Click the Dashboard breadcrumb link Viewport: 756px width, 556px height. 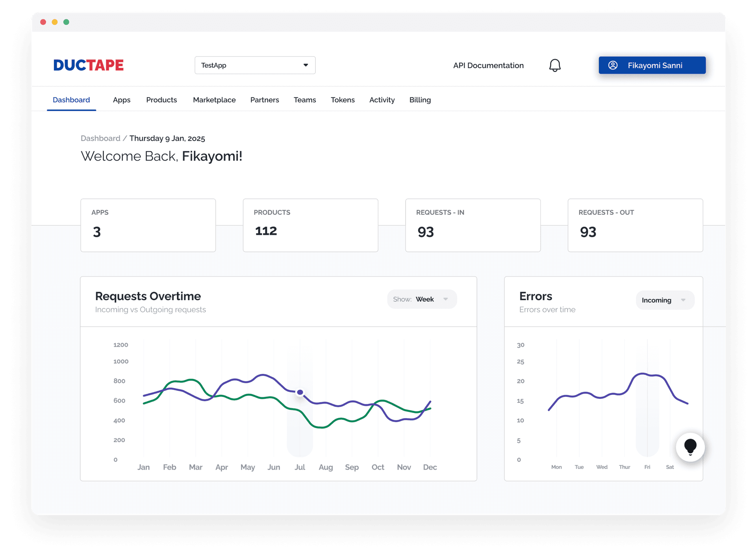[x=100, y=138]
